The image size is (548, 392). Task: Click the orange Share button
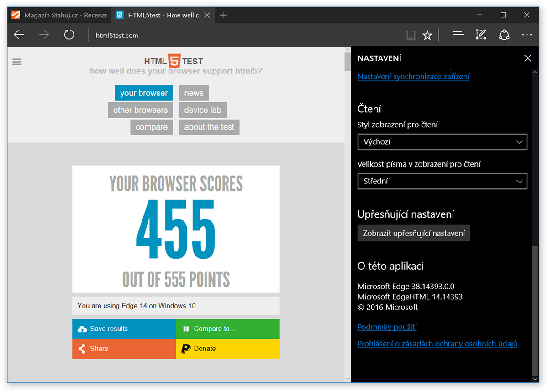pos(124,349)
